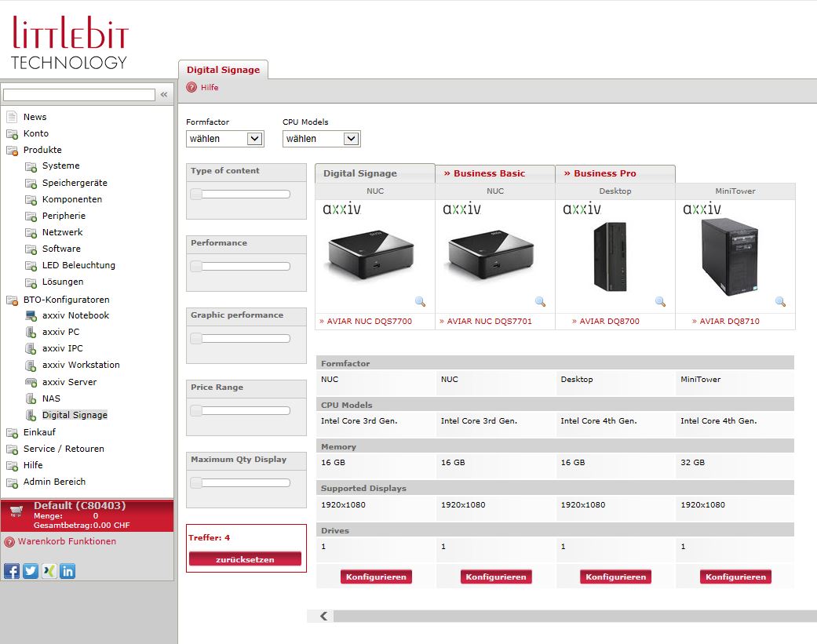Open Xing social icon
Screen dimensions: 817x644
49,571
